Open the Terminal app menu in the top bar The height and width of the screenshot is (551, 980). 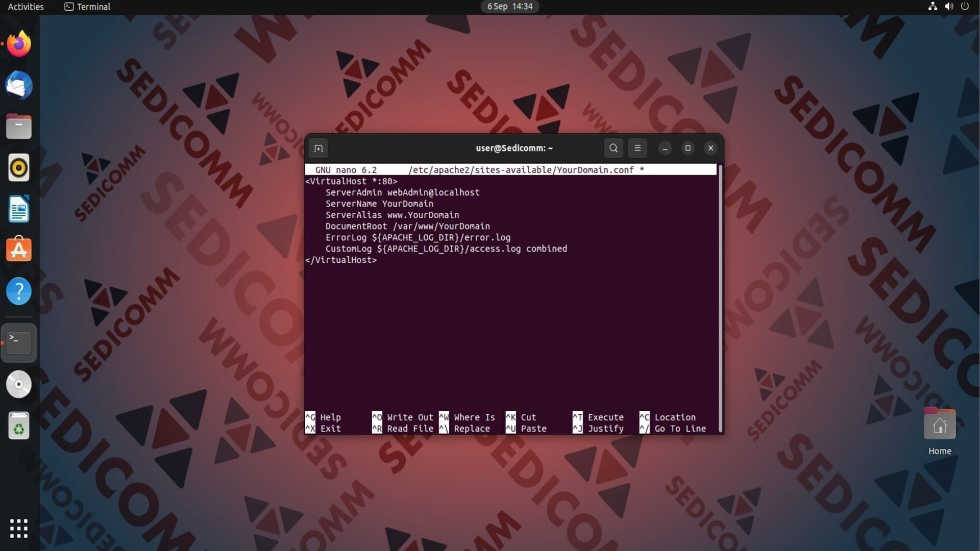pos(87,7)
